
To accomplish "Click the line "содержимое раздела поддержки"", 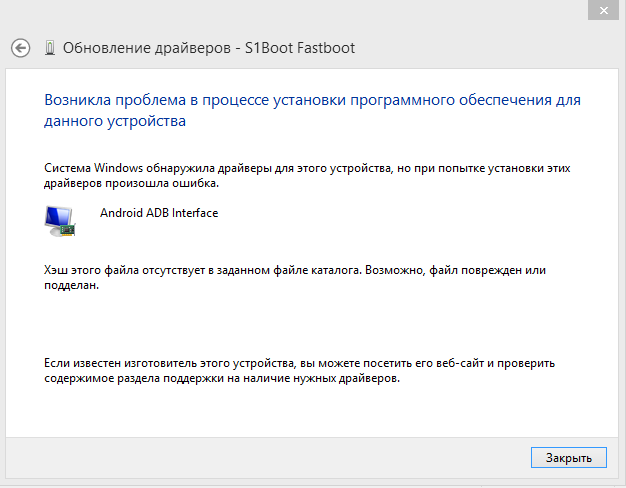I will click(x=222, y=378).
